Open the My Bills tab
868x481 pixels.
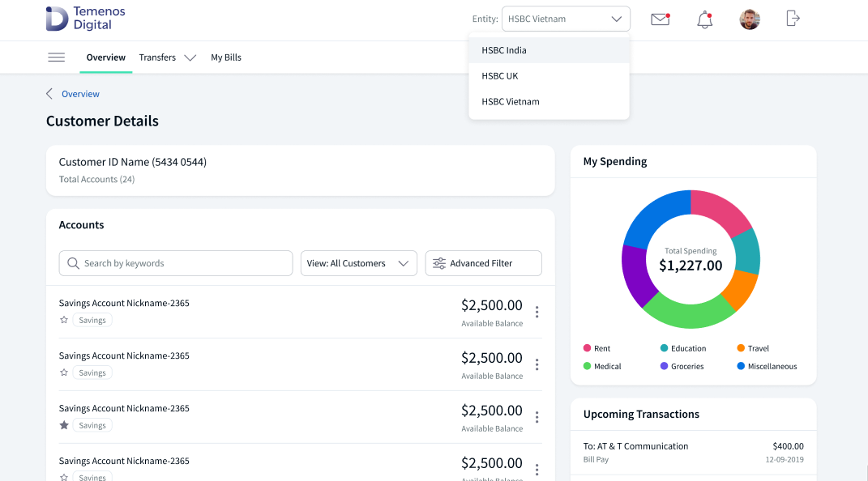click(x=226, y=57)
